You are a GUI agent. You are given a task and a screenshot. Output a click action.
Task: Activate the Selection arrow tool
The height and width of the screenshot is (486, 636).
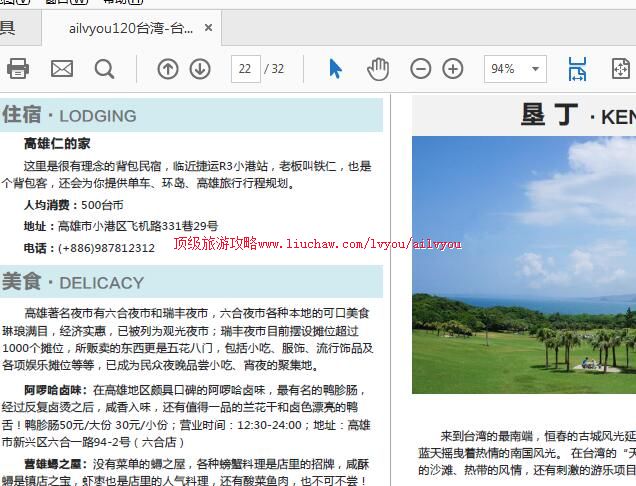point(335,69)
